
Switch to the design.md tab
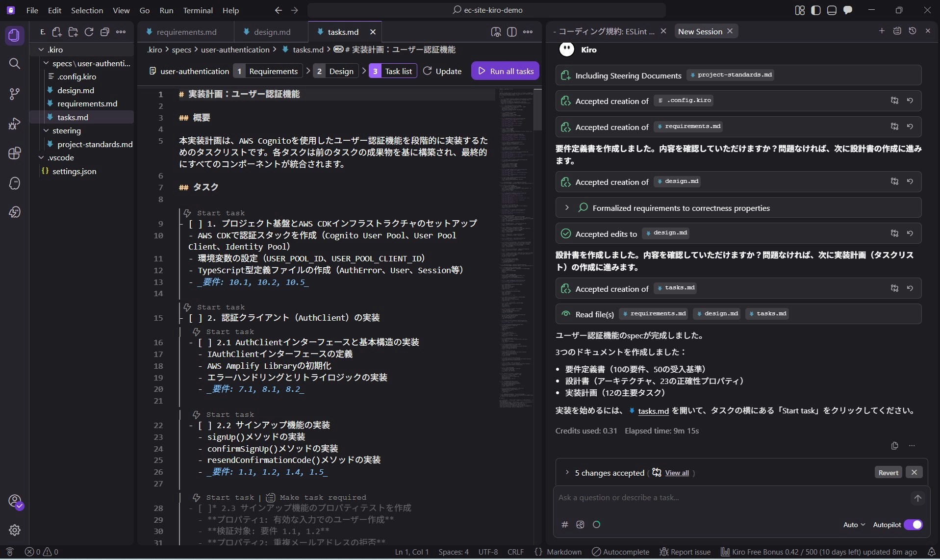point(273,31)
